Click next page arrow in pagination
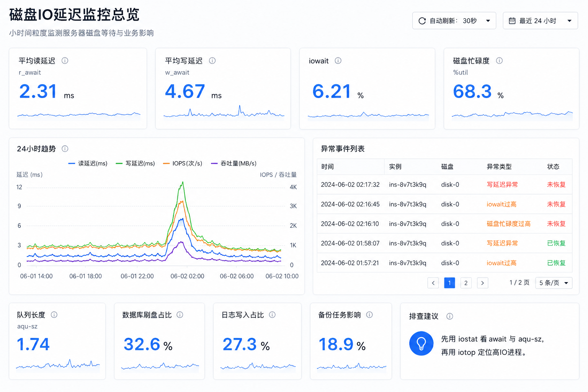 (482, 283)
